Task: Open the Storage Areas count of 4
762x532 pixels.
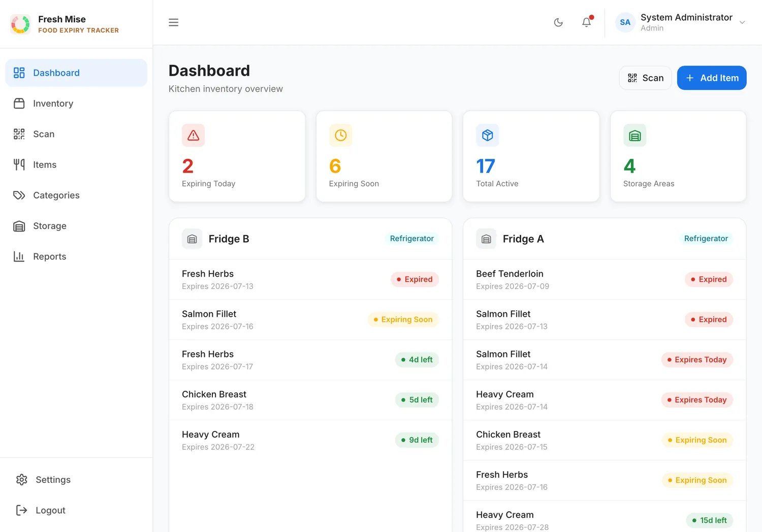Action: pos(629,166)
